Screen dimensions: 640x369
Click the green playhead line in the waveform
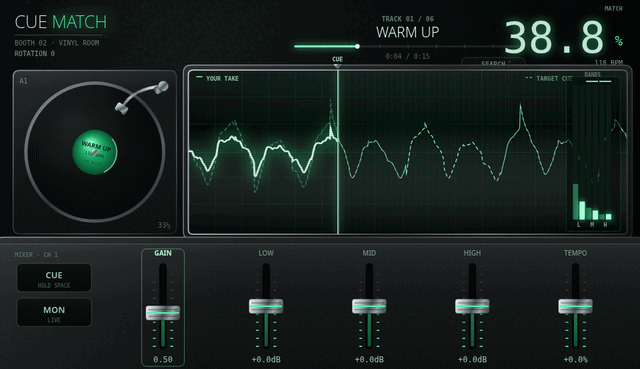[338, 151]
